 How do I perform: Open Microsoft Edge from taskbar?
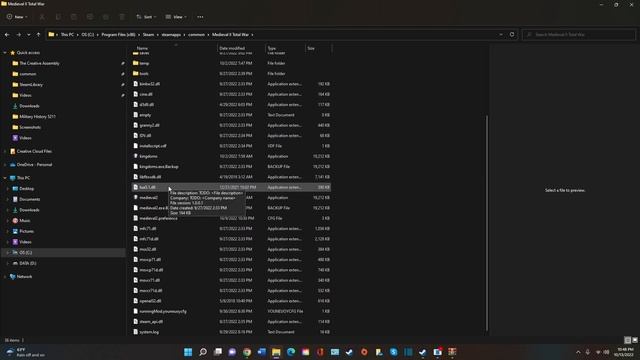click(x=291, y=352)
